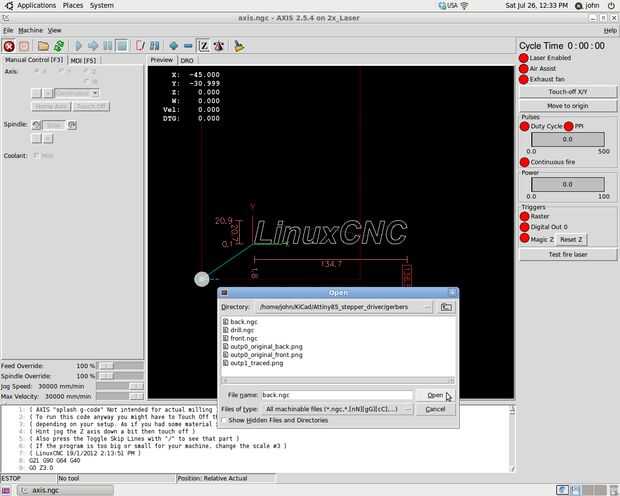Open the Places menu in top panel
The image size is (620, 496).
tap(73, 6)
